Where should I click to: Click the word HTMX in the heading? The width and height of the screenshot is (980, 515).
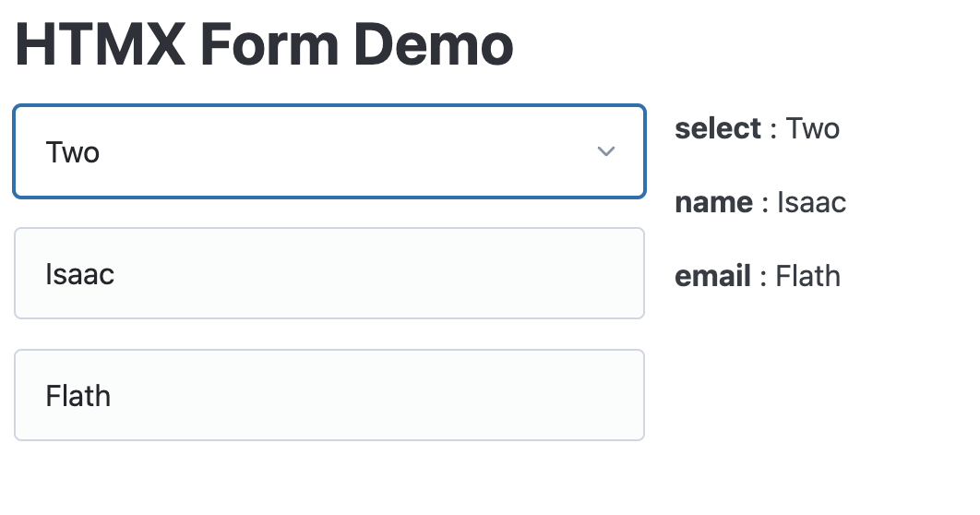[101, 45]
